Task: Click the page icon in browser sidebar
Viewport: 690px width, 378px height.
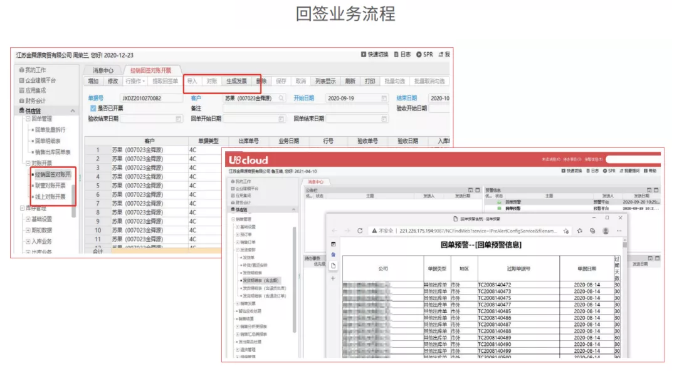Action: (333, 265)
